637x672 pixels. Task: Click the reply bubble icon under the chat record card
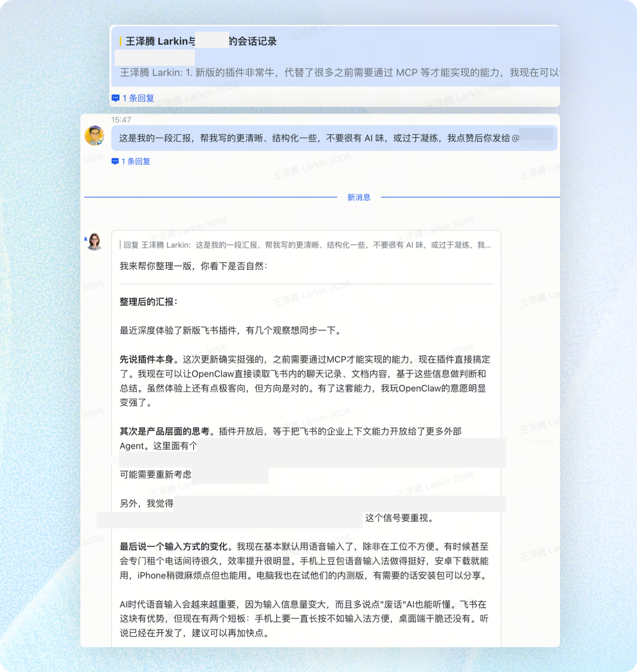[115, 98]
